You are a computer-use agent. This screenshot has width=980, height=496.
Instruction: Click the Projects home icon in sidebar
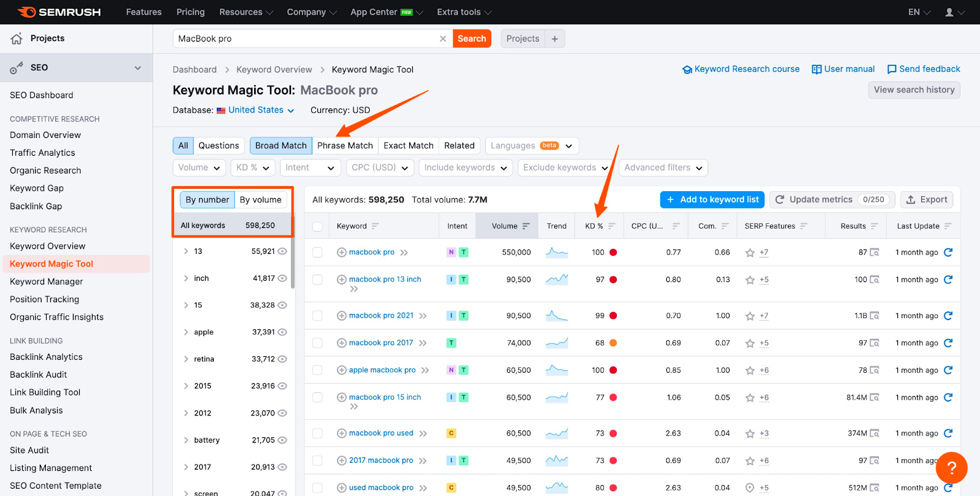coord(17,39)
